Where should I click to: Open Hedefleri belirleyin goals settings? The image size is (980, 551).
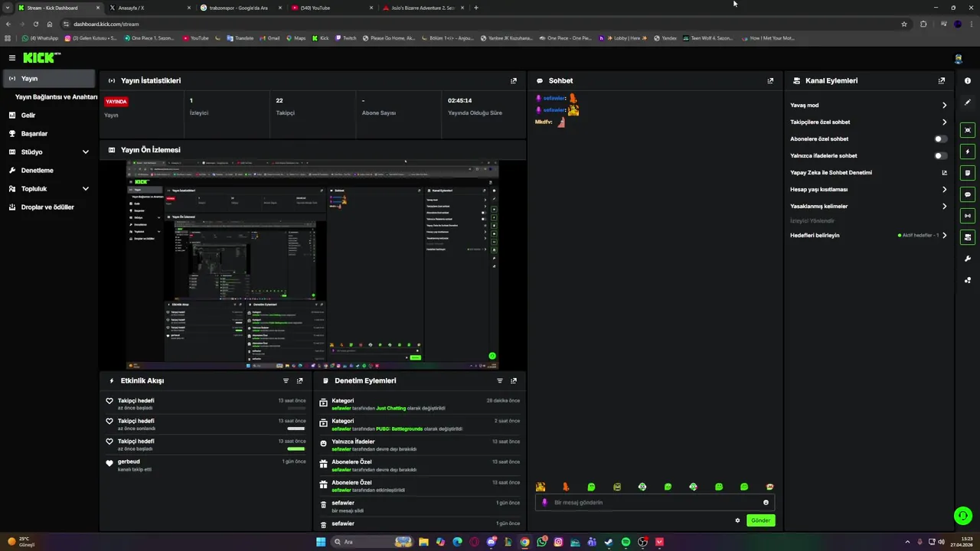868,236
